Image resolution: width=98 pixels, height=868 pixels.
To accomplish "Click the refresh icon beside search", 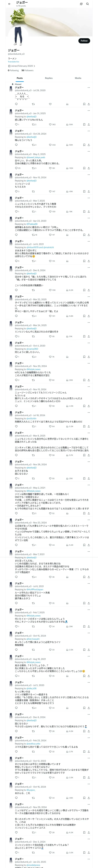I will tap(81, 4).
